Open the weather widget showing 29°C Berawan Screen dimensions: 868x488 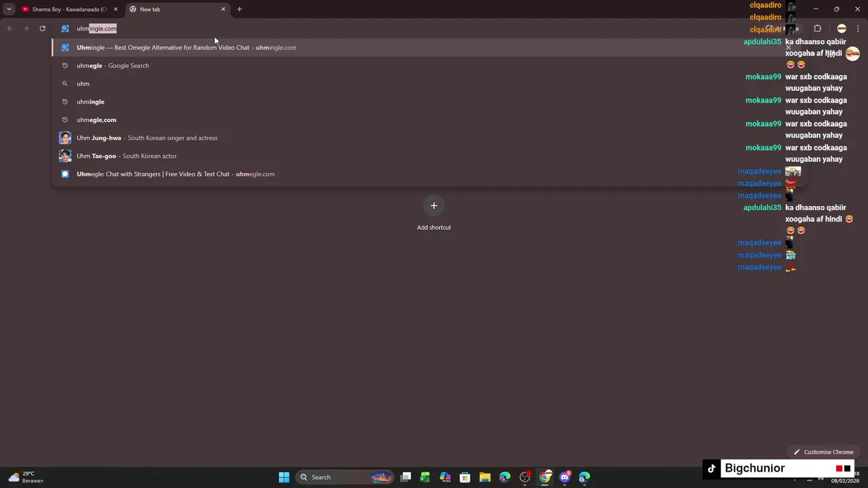(26, 477)
